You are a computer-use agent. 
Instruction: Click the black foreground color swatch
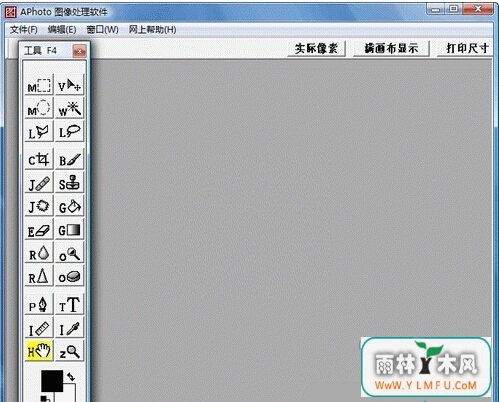[x=52, y=381]
